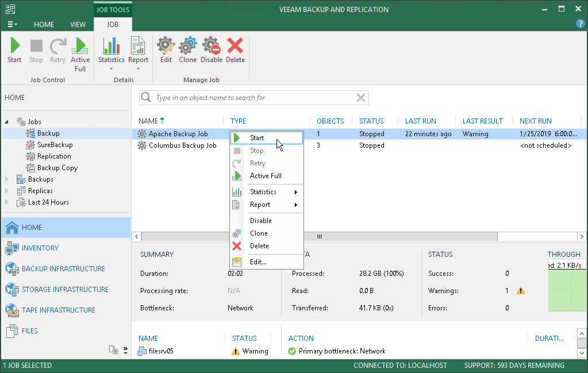Click the Retry ribbon icon

[57, 50]
